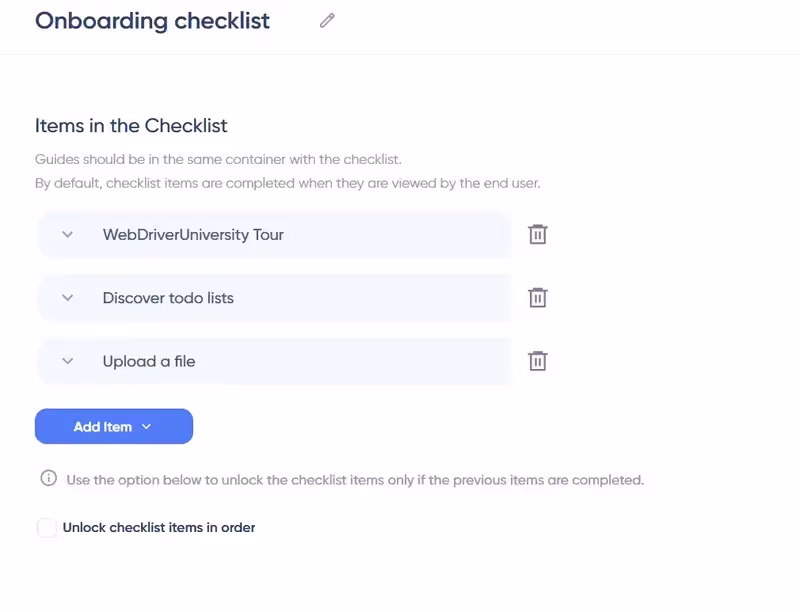Click the "Onboarding checklist" title
This screenshot has height=612, width=800.
[152, 20]
